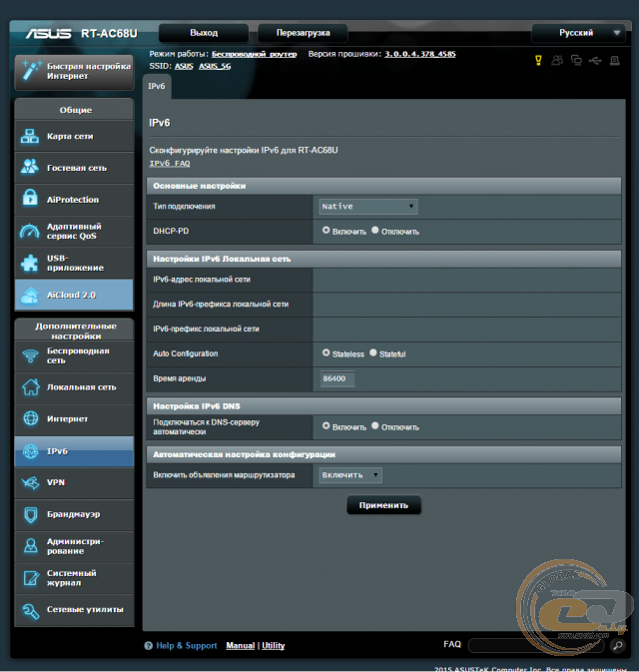
Task: Open the Utility link in footer
Action: click(x=273, y=645)
